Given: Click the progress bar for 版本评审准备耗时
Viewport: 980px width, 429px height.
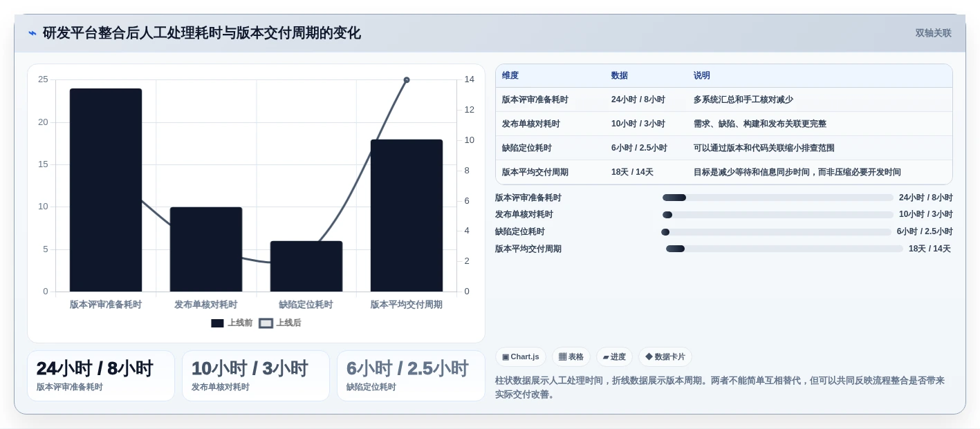Looking at the screenshot, I should pos(778,198).
